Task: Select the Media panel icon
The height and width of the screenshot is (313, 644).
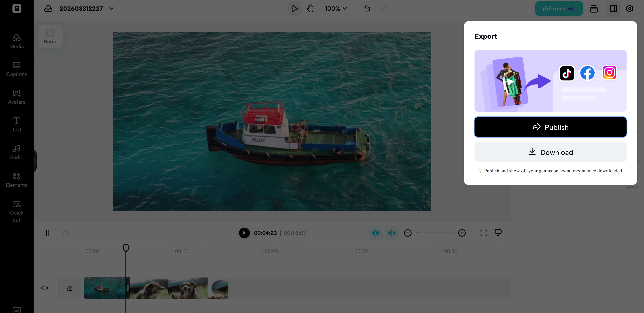Action: click(16, 41)
